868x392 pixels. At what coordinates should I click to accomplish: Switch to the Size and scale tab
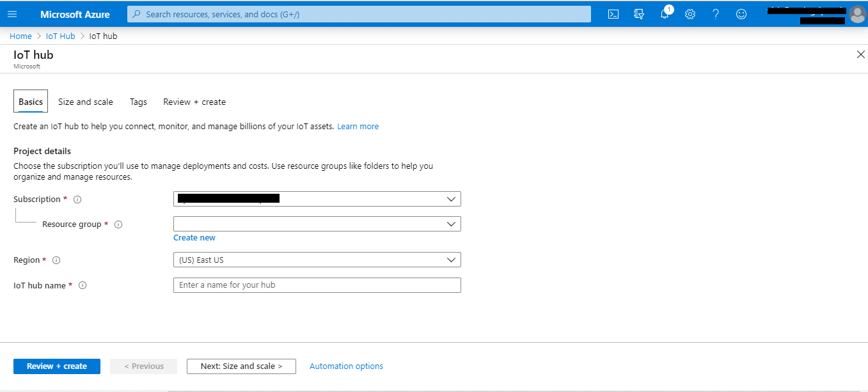[x=85, y=102]
